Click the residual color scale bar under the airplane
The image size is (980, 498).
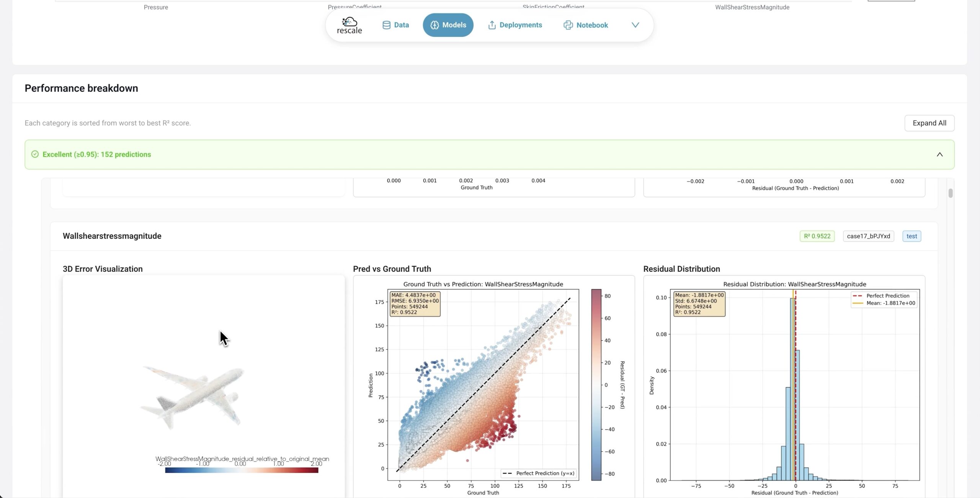(242, 470)
